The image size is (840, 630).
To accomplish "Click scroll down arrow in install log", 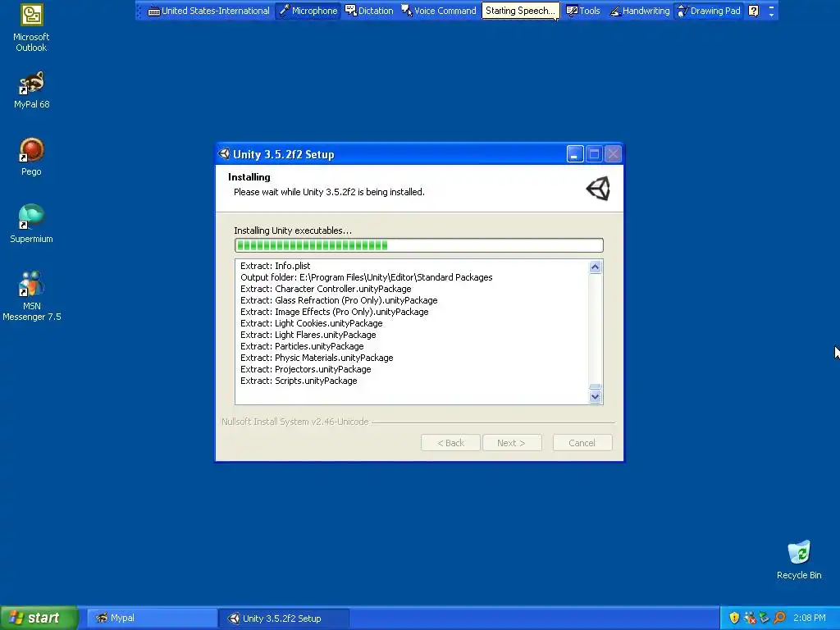I will [x=596, y=397].
